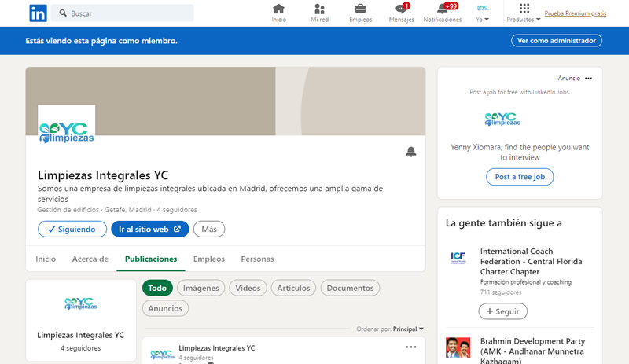Open the Anuncio three-dot menu
This screenshot has height=364, width=629.
click(588, 79)
